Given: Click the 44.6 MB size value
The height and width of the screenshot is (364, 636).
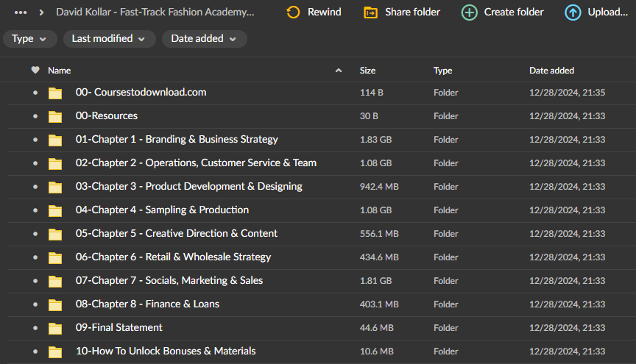Looking at the screenshot, I should pos(376,327).
